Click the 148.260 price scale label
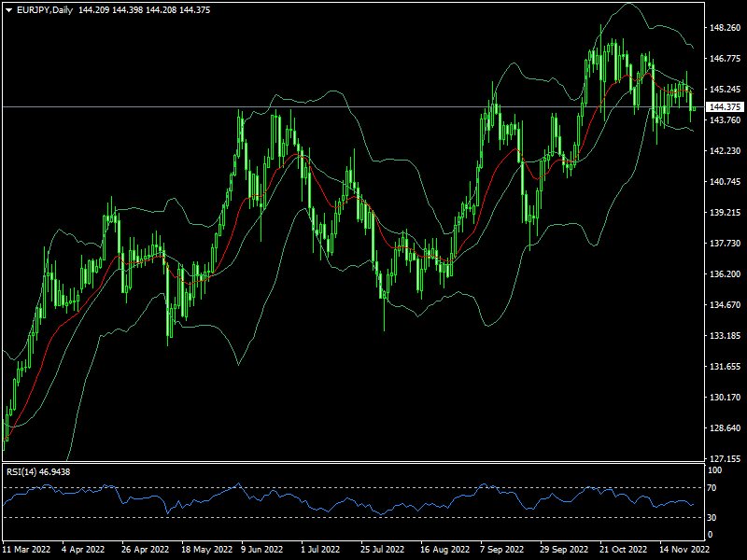Screen dimensions: 747x560 [x=726, y=28]
